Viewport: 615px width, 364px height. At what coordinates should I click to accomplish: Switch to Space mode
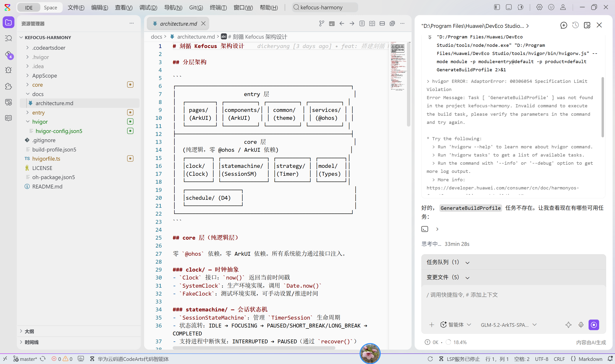pyautogui.click(x=50, y=8)
